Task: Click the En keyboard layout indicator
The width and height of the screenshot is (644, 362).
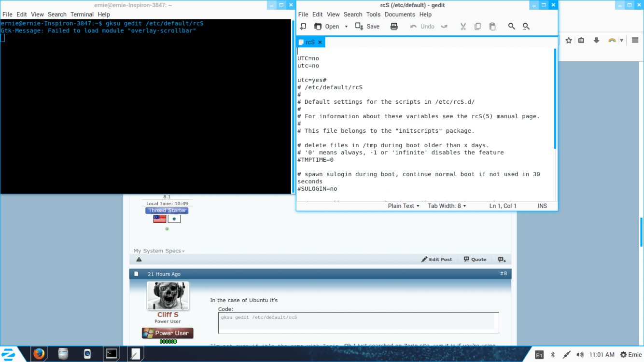Action: tap(539, 355)
